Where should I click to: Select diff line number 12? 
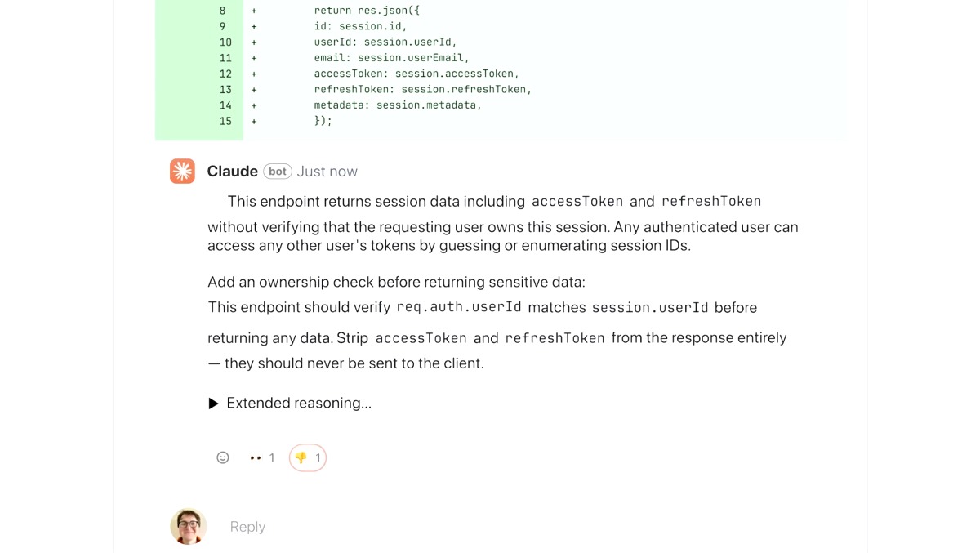(225, 74)
